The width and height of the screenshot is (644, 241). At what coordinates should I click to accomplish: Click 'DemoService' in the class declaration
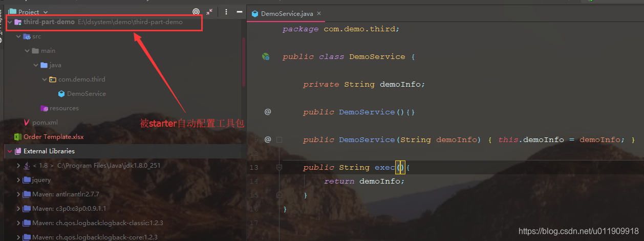(377, 57)
